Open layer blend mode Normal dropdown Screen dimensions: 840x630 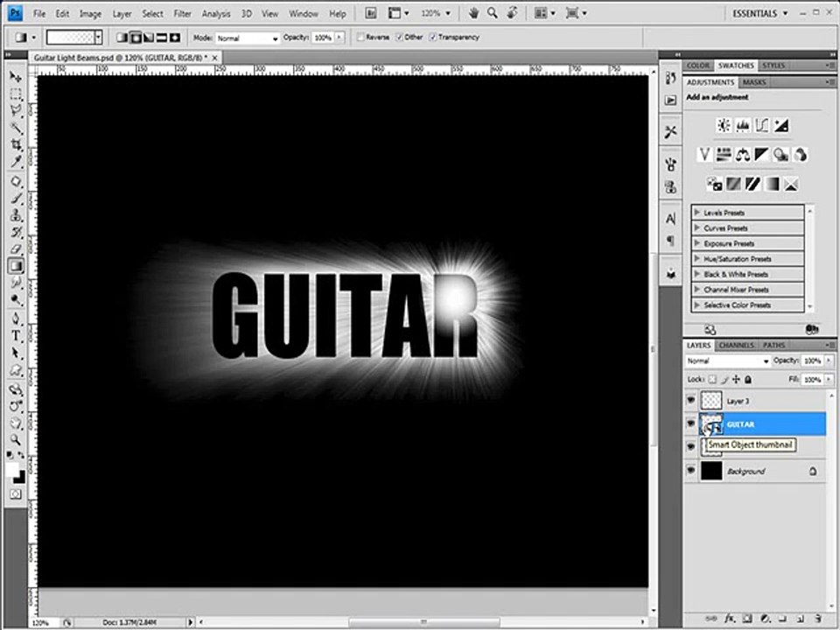coord(727,361)
